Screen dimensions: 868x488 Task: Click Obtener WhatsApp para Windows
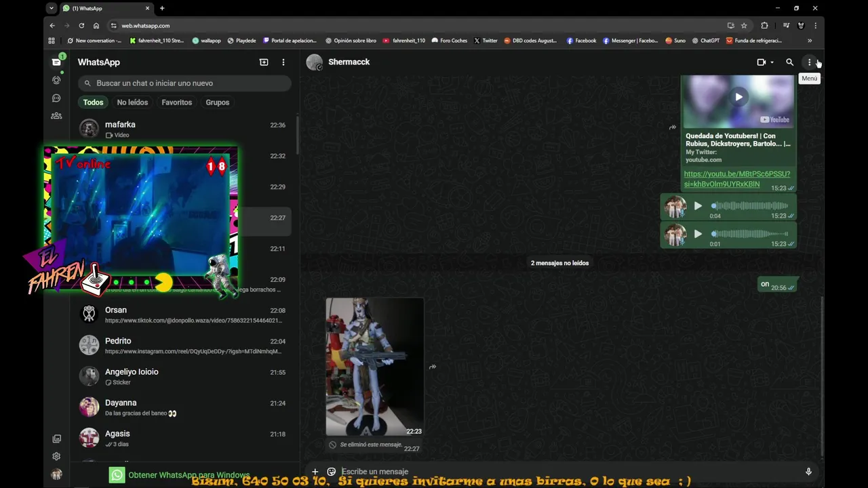coord(180,475)
